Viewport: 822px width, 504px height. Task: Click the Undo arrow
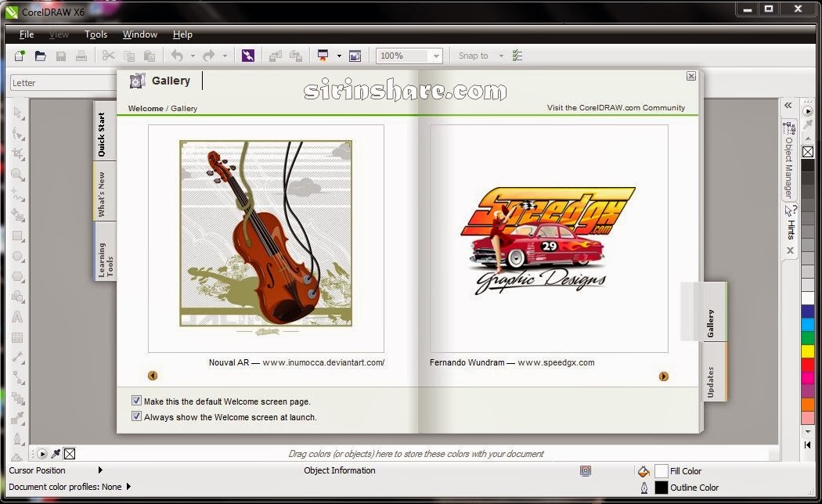(177, 56)
